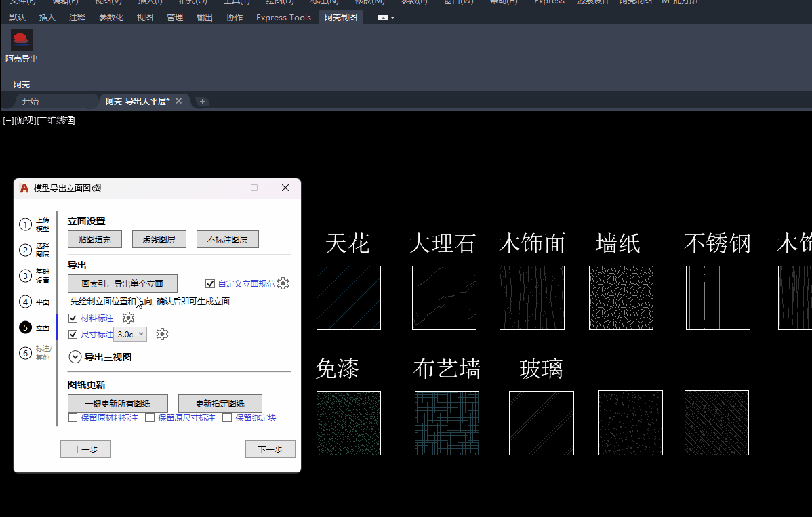This screenshot has width=812, height=517.
Task: Open the 3.0c dimension scale dropdown
Action: 130,334
